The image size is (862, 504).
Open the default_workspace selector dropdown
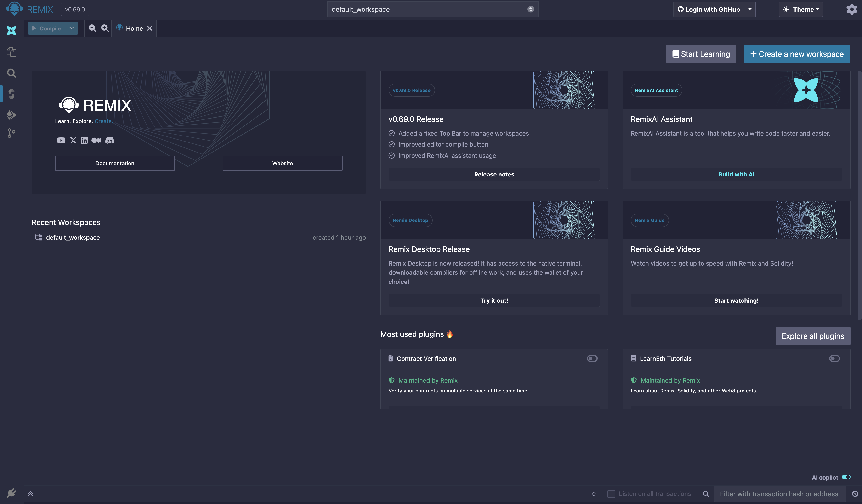click(433, 9)
